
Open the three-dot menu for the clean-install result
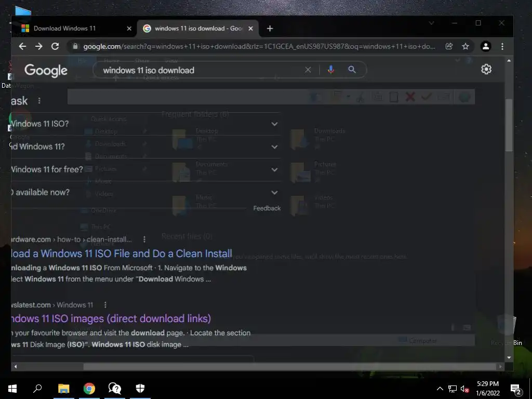(x=144, y=240)
